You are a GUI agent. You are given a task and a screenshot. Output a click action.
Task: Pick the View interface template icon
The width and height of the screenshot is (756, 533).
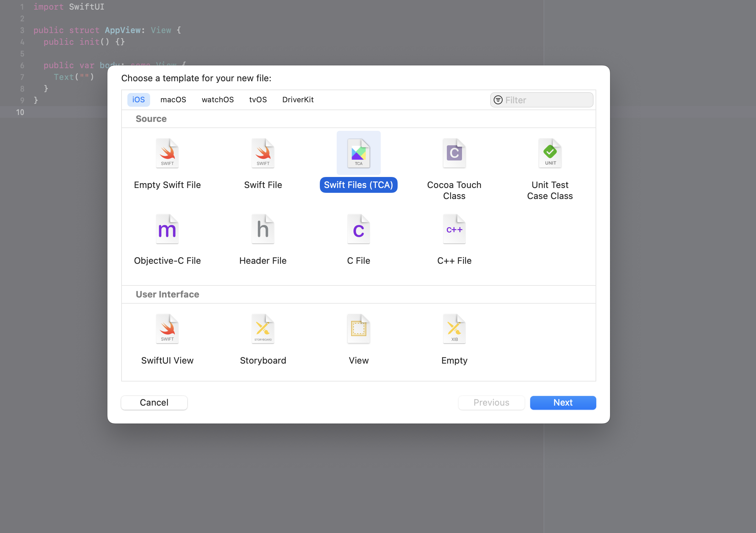pyautogui.click(x=358, y=329)
